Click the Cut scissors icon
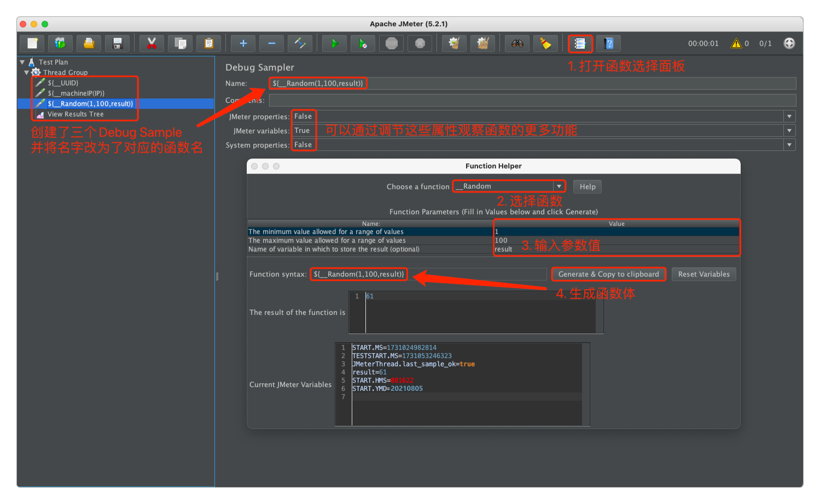820x504 pixels. 152,43
